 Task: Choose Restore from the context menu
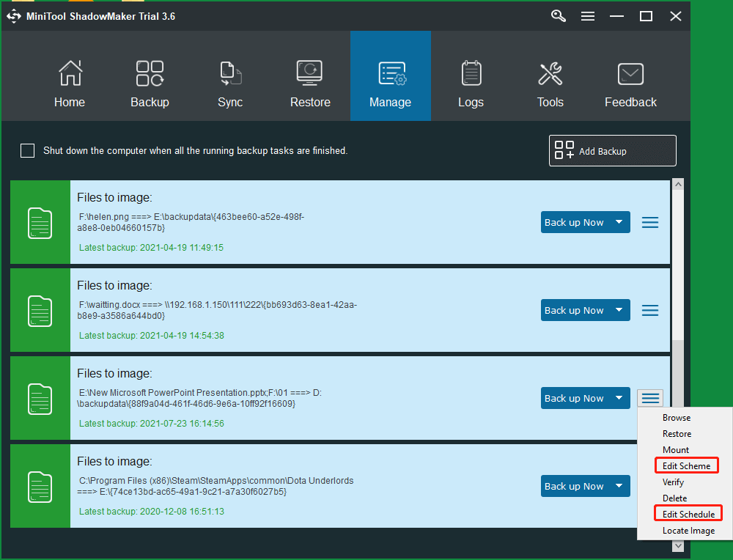tap(677, 434)
